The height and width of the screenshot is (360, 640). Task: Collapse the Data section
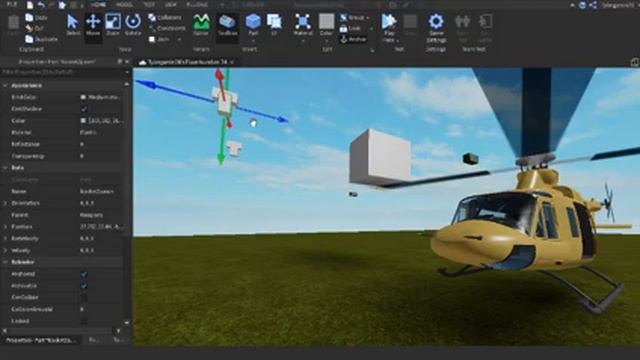point(5,168)
